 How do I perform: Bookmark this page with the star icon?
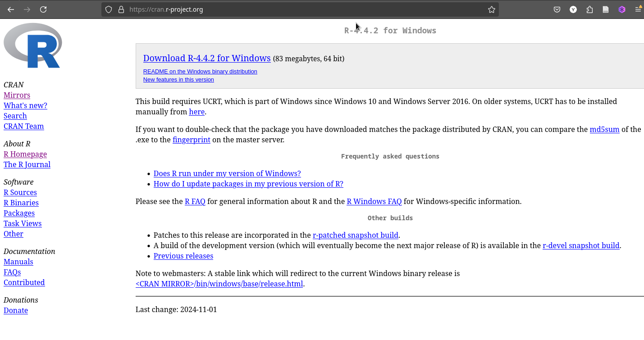coord(492,9)
